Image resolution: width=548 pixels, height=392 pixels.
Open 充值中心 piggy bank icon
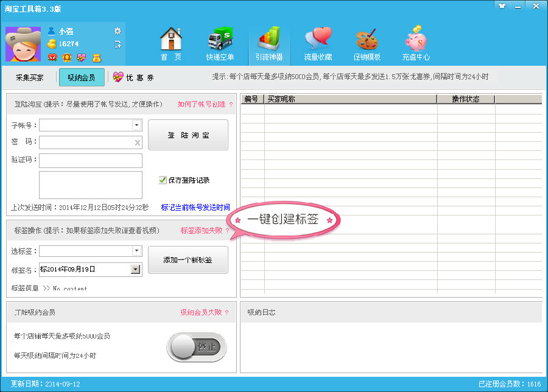416,42
